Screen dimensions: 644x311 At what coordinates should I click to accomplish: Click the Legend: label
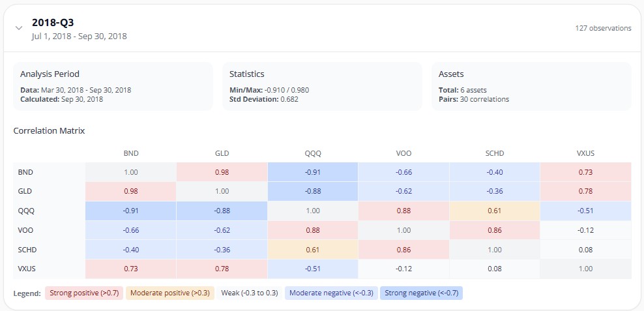click(x=27, y=293)
